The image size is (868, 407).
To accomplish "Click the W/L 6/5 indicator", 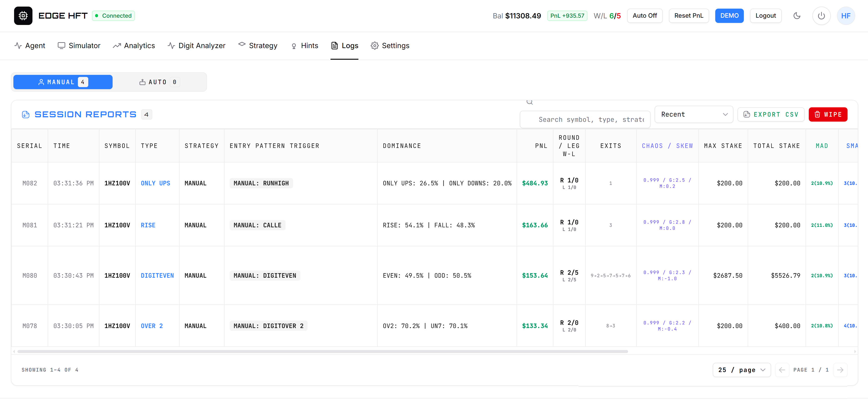I will pos(607,16).
